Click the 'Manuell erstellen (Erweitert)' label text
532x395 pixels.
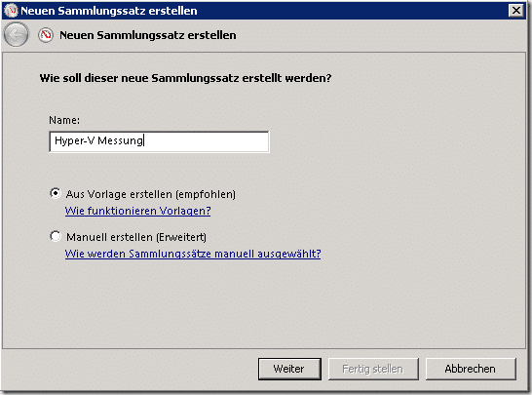(x=136, y=237)
